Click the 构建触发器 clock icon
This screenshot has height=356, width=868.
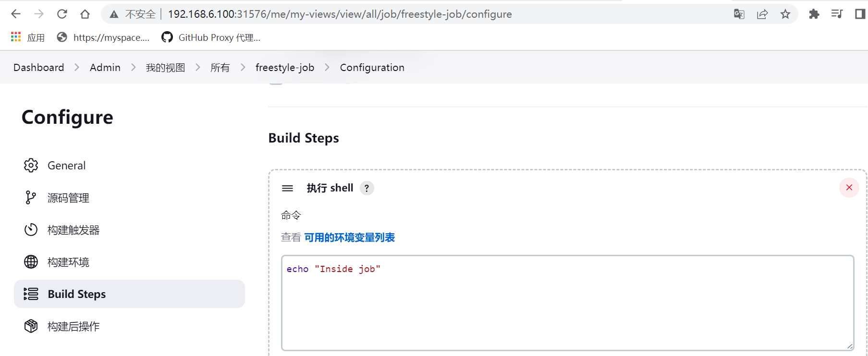coord(31,230)
